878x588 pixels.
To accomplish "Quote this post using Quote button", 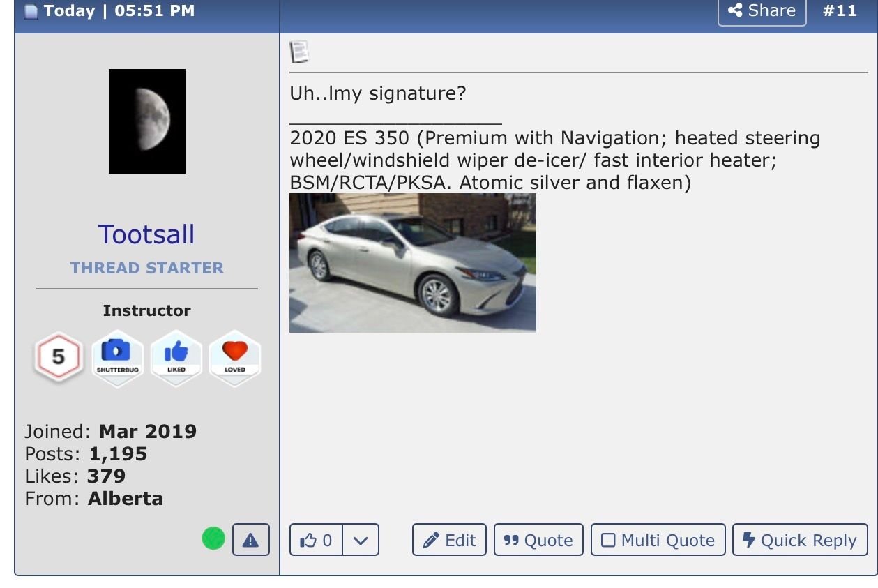I will [x=538, y=540].
